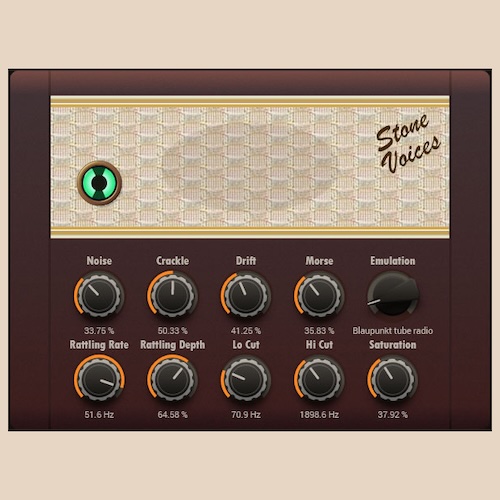This screenshot has height=500, width=500.
Task: Click the Blaupunkt tube radio emulation text
Action: [393, 331]
